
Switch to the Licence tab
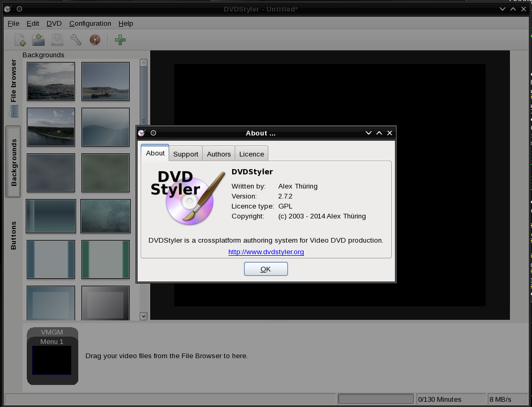pyautogui.click(x=252, y=154)
